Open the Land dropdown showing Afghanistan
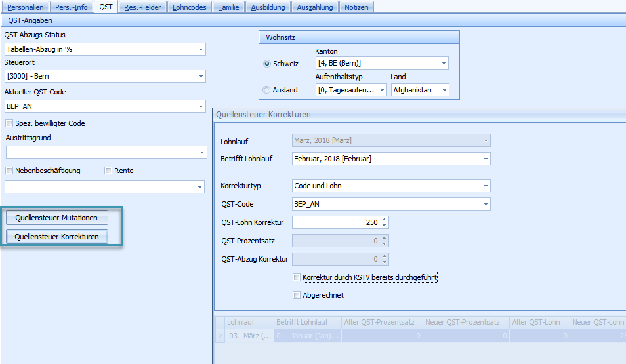 [444, 90]
